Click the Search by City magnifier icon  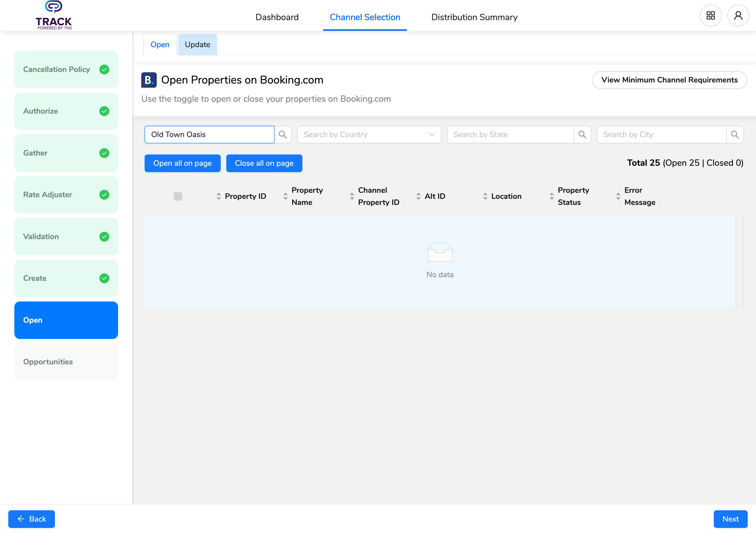735,134
